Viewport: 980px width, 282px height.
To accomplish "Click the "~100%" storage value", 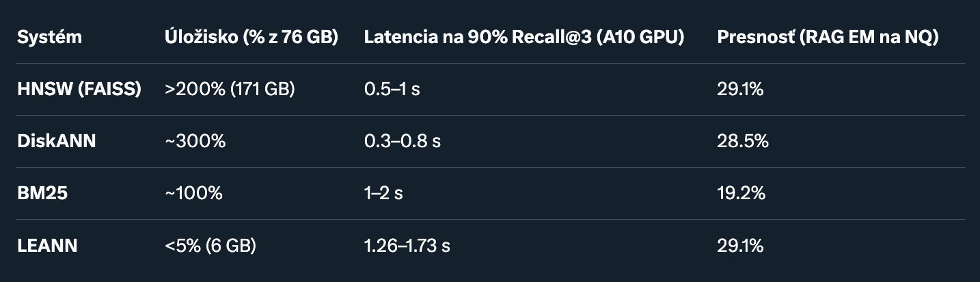I will pyautogui.click(x=193, y=193).
